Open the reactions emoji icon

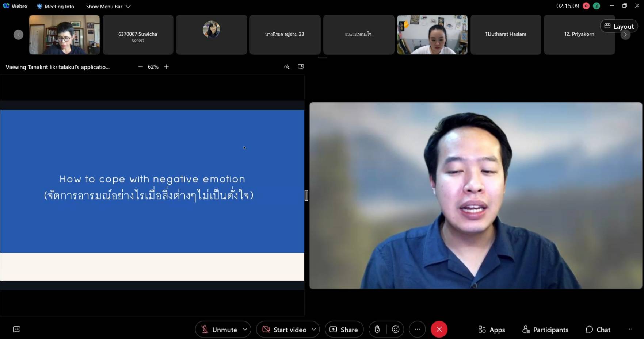396,330
